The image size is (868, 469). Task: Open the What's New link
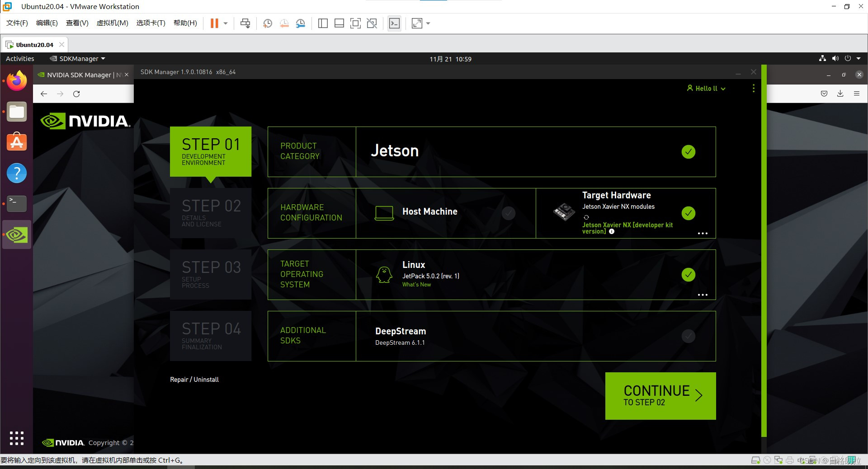click(x=416, y=285)
